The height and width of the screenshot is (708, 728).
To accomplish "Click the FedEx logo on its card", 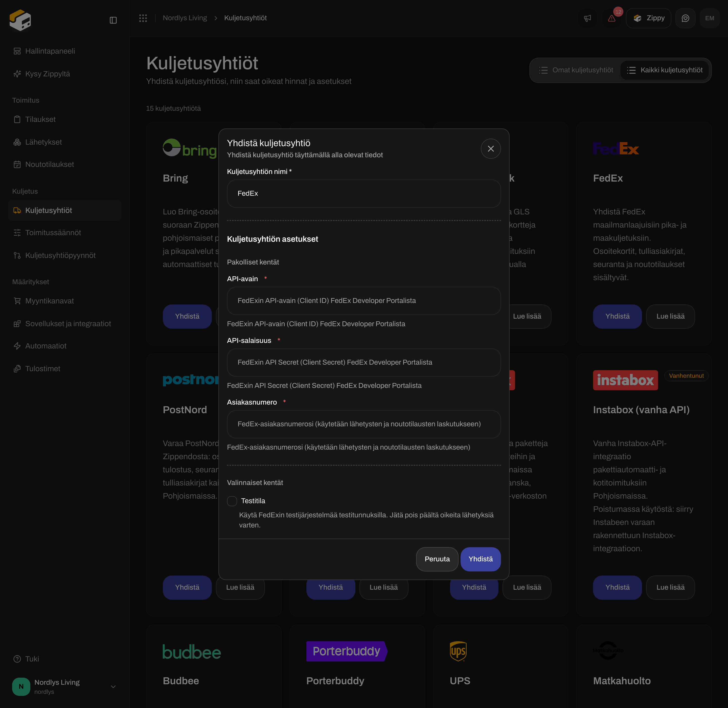I will click(616, 149).
